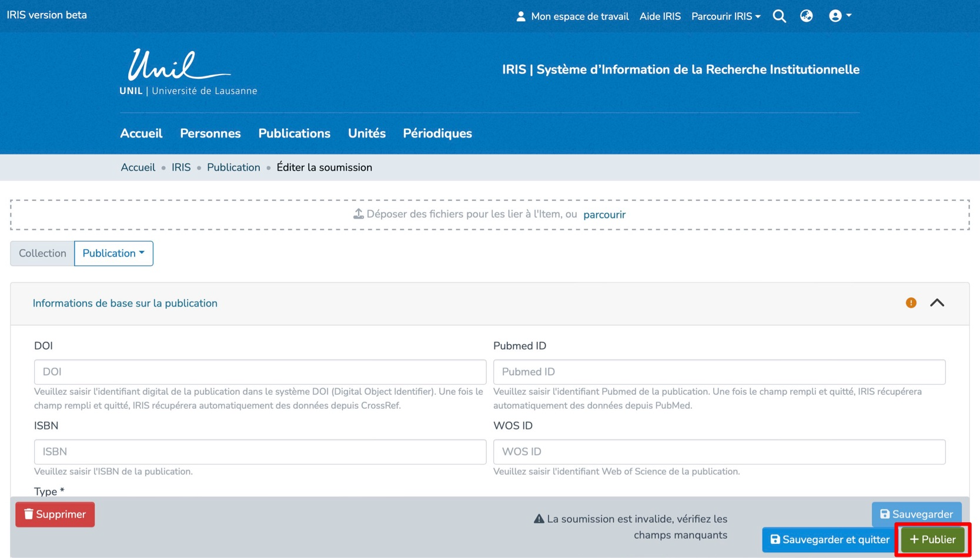Collapse the Informations de base section
The image size is (980, 558).
(x=937, y=303)
